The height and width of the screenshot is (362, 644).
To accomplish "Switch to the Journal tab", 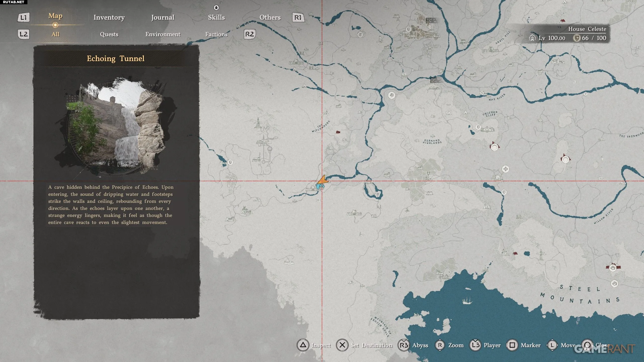I will 163,17.
